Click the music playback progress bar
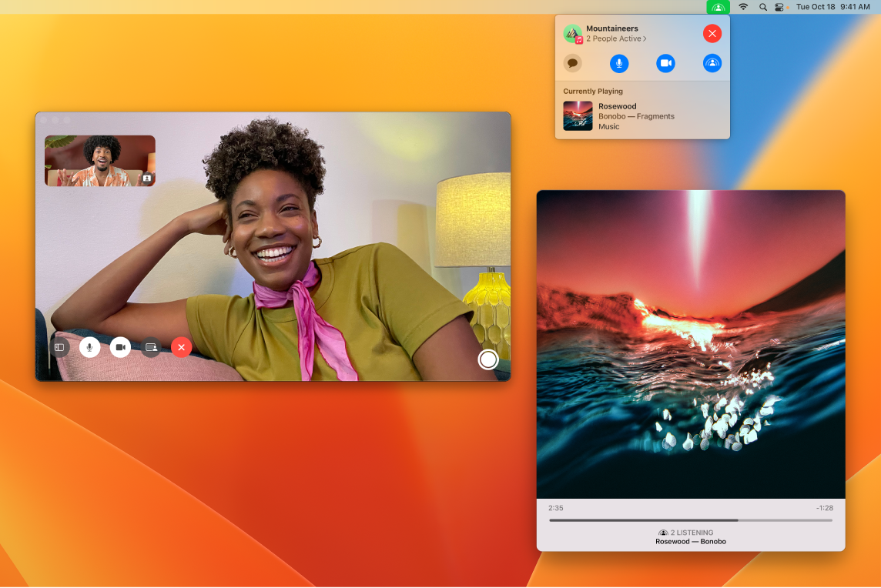Image resolution: width=881 pixels, height=588 pixels. (x=691, y=520)
